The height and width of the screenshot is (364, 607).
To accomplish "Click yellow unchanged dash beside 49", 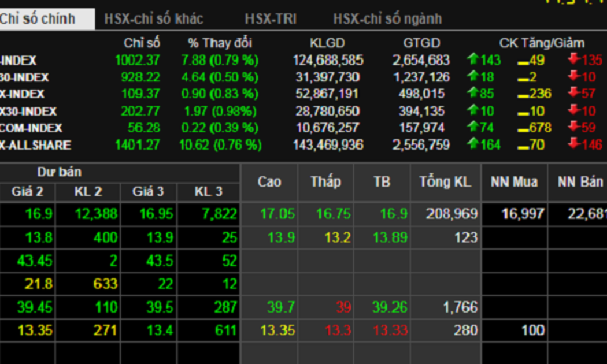I will pyautogui.click(x=523, y=61).
